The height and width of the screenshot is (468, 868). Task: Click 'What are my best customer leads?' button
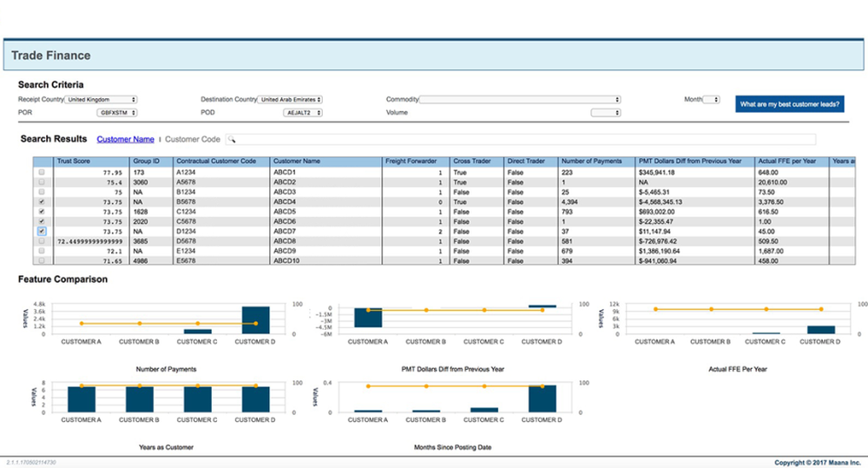[789, 104]
